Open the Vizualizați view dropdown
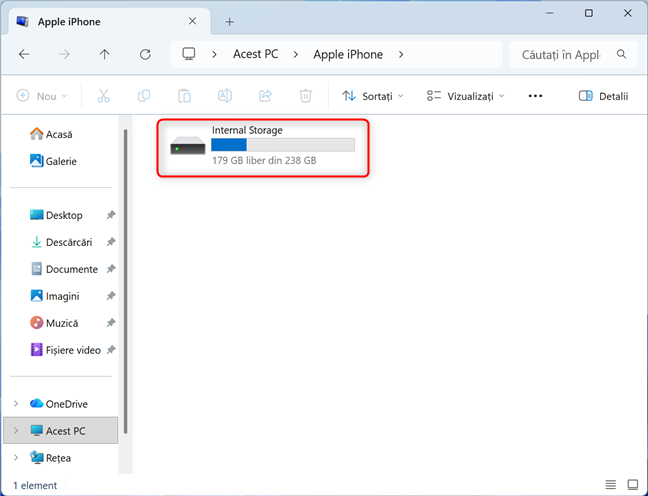The image size is (648, 496). click(x=465, y=96)
